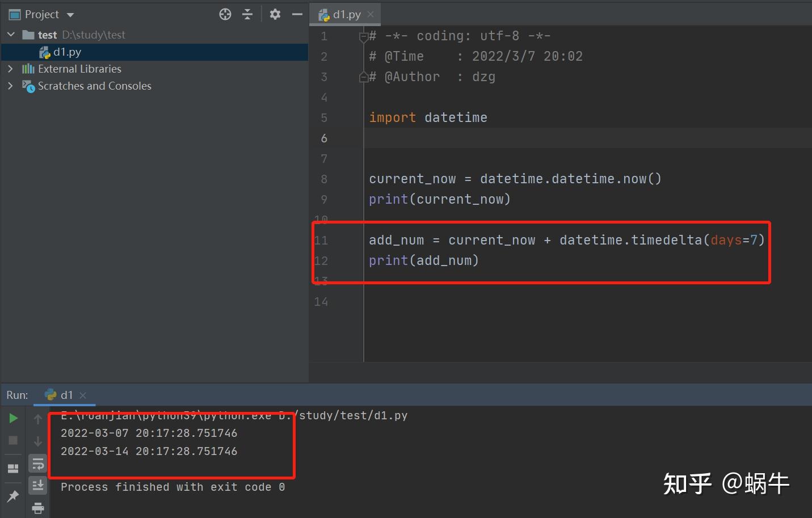This screenshot has width=812, height=518.
Task: Click the locate file target icon
Action: 225,15
